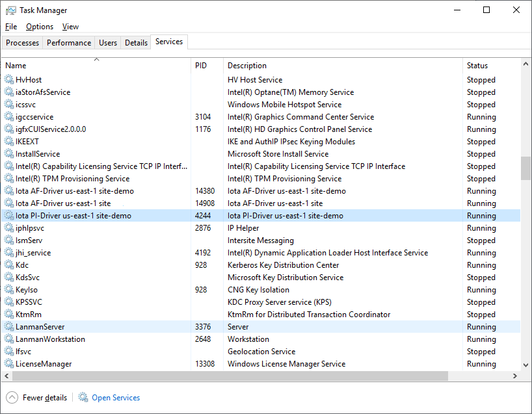Maximize the Task Manager window
This screenshot has height=414, width=532.
click(x=486, y=10)
